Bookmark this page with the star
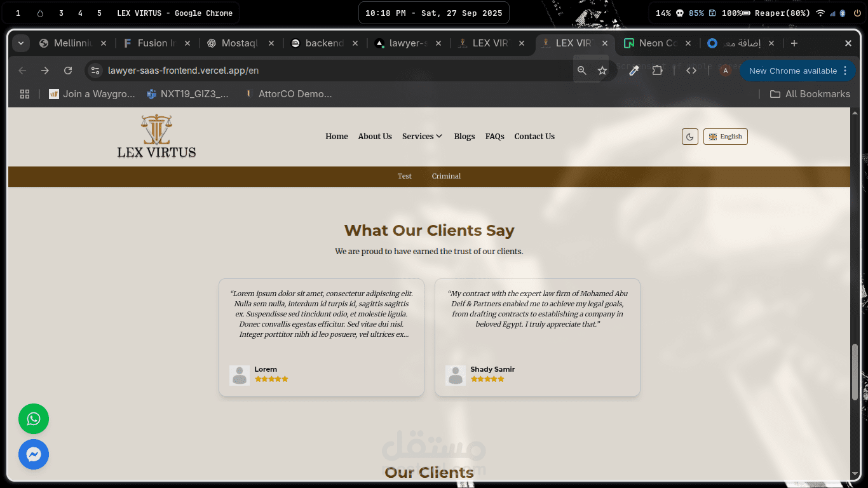The height and width of the screenshot is (488, 868). point(602,71)
